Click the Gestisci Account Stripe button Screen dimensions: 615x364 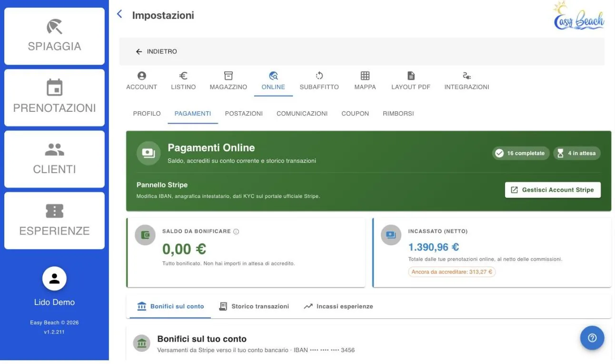553,190
